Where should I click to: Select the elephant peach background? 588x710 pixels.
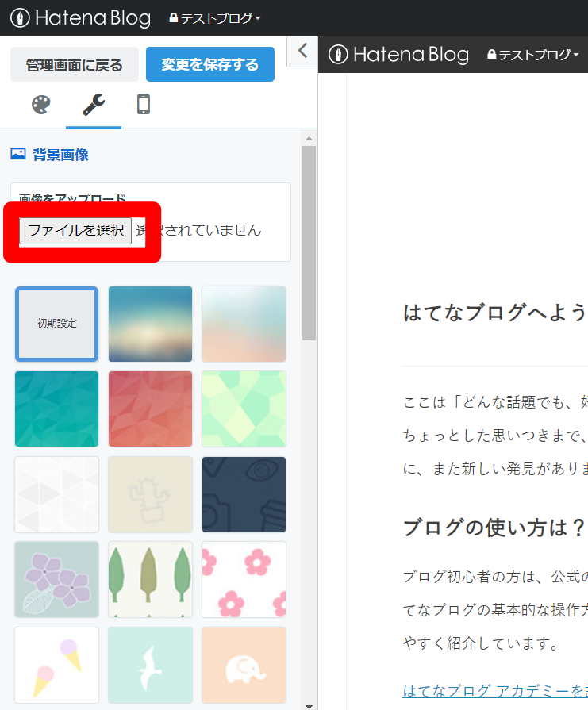tap(244, 665)
